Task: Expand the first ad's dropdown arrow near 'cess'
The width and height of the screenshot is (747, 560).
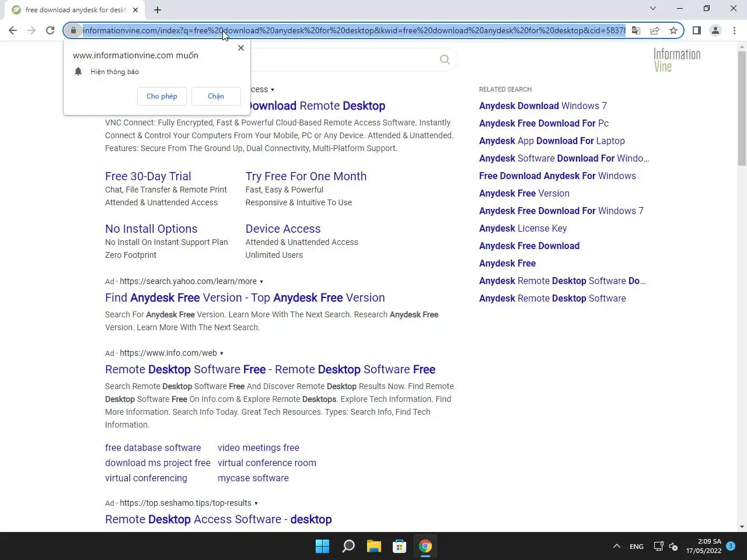Action: tap(273, 90)
